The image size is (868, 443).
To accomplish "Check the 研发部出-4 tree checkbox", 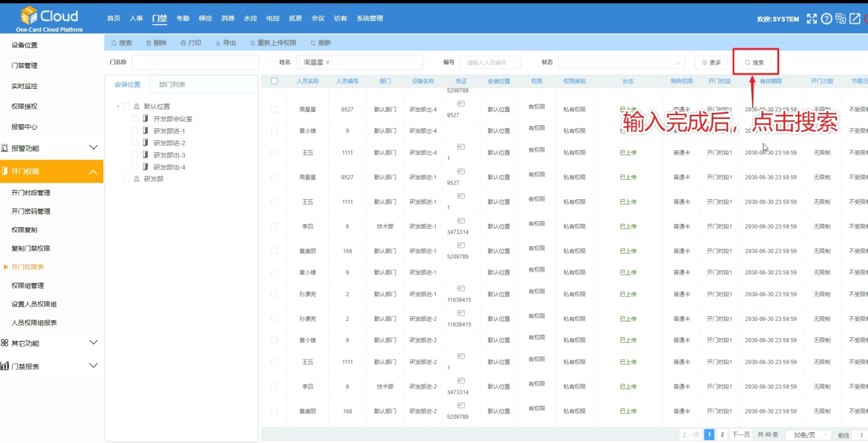I will click(135, 167).
